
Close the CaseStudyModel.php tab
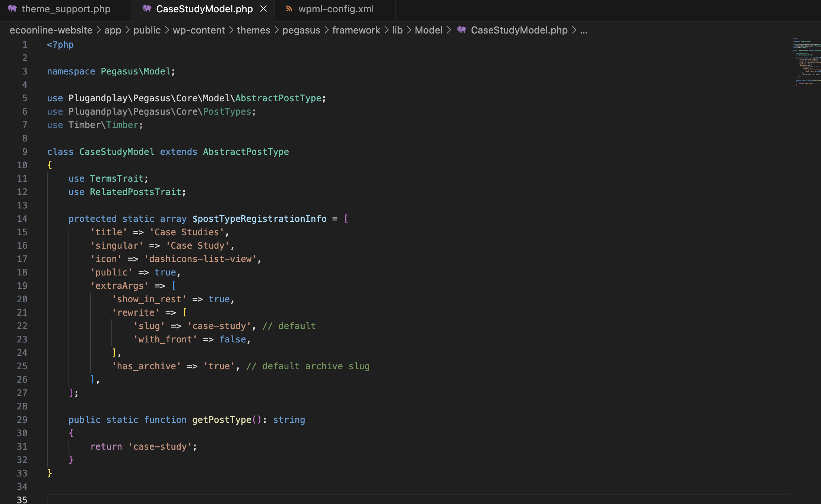tap(263, 9)
